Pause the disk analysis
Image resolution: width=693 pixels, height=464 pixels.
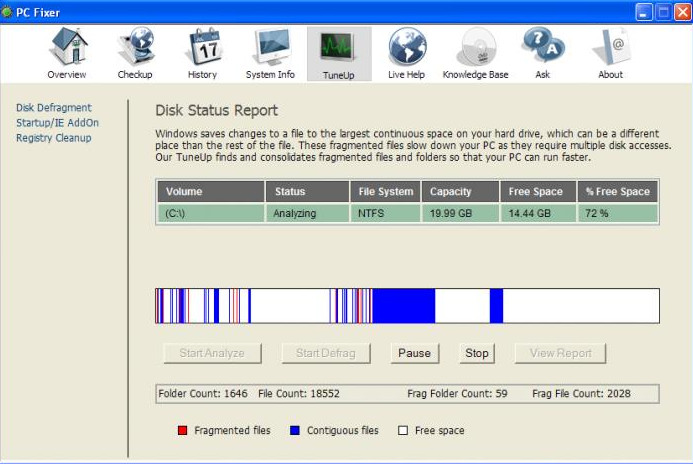(415, 353)
